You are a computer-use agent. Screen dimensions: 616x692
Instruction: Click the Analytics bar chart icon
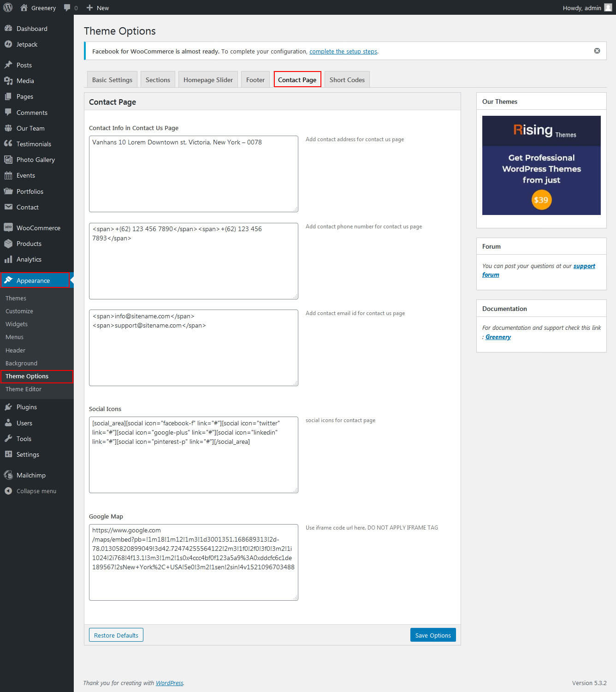click(8, 259)
